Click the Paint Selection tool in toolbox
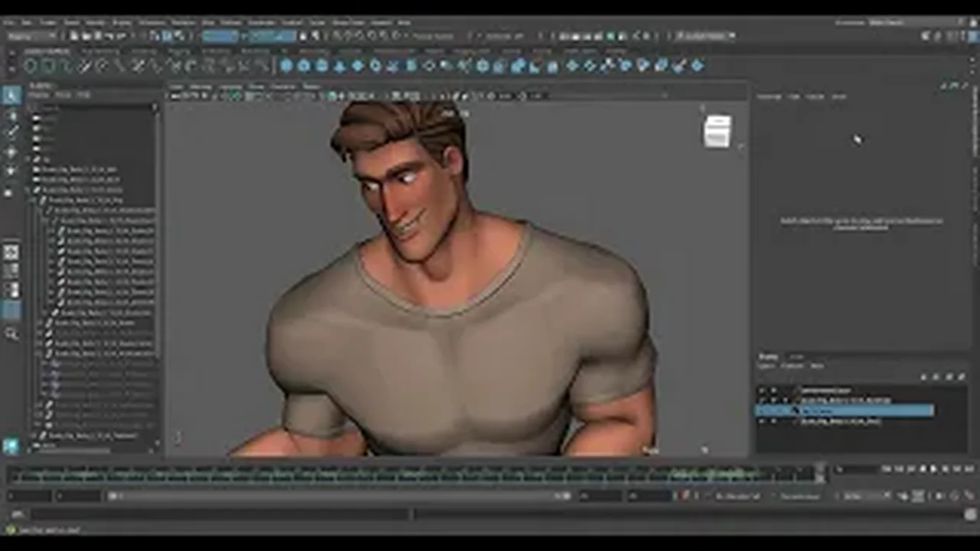Image resolution: width=980 pixels, height=551 pixels. coord(11,132)
